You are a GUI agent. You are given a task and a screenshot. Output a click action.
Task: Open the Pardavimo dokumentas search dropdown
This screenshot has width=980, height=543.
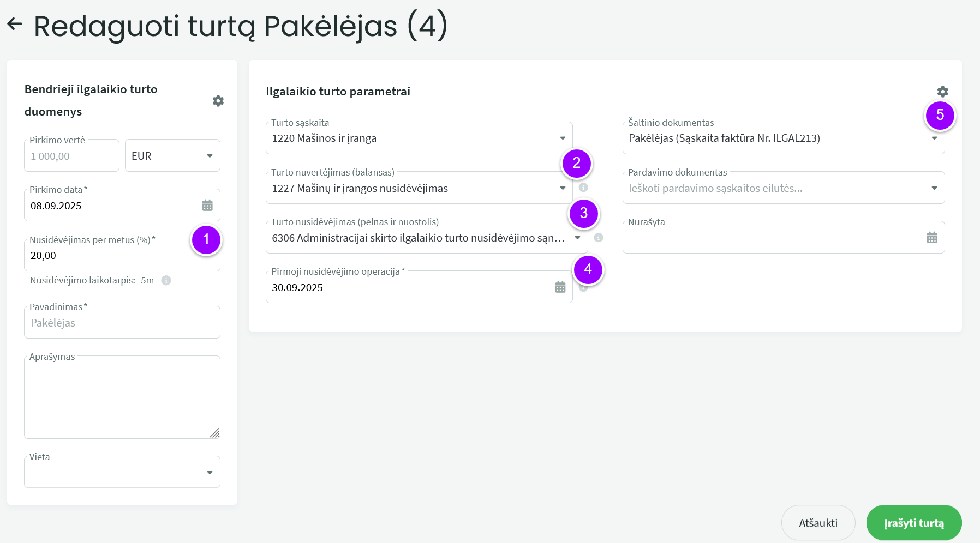934,189
